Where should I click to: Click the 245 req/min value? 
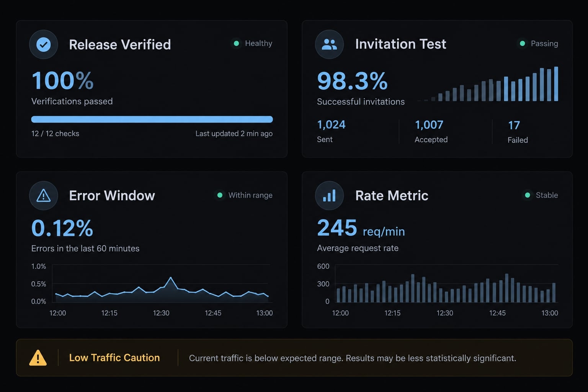coord(361,229)
